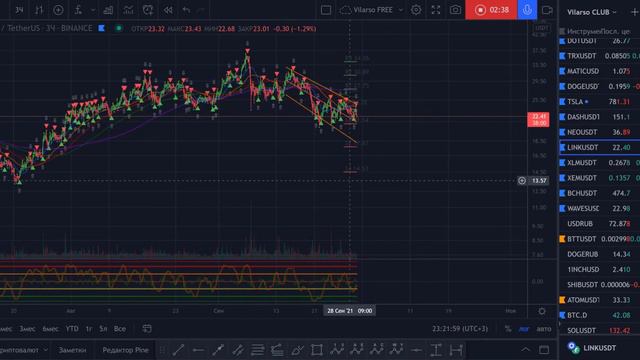Take a chart snapshot with camera
Screen dimensions: 640x360
(456, 10)
